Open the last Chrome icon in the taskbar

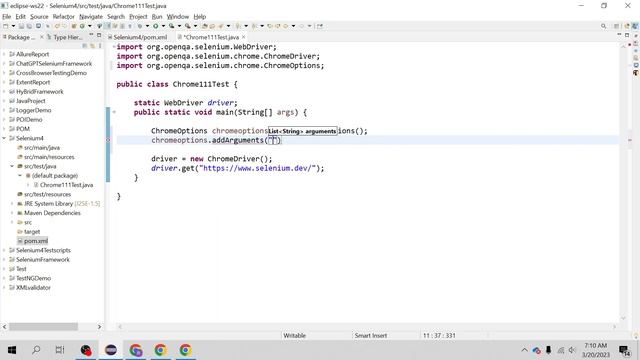(186, 350)
